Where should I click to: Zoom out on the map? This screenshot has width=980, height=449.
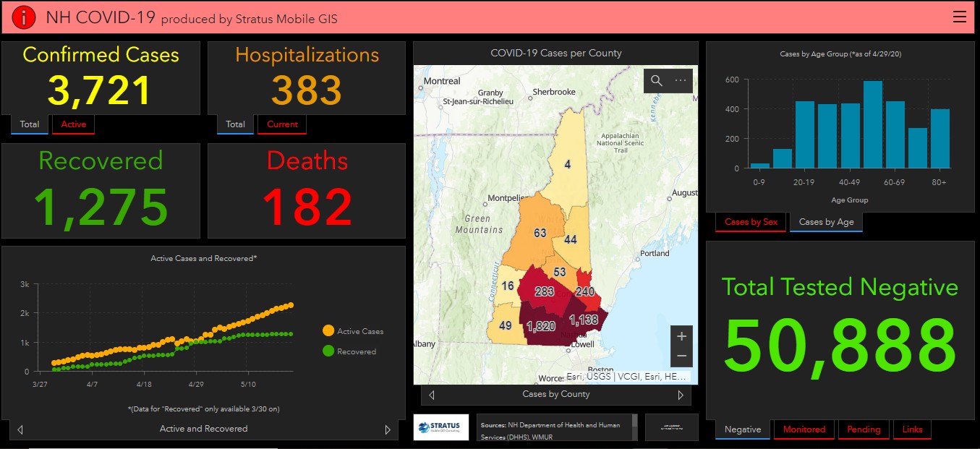pyautogui.click(x=681, y=356)
